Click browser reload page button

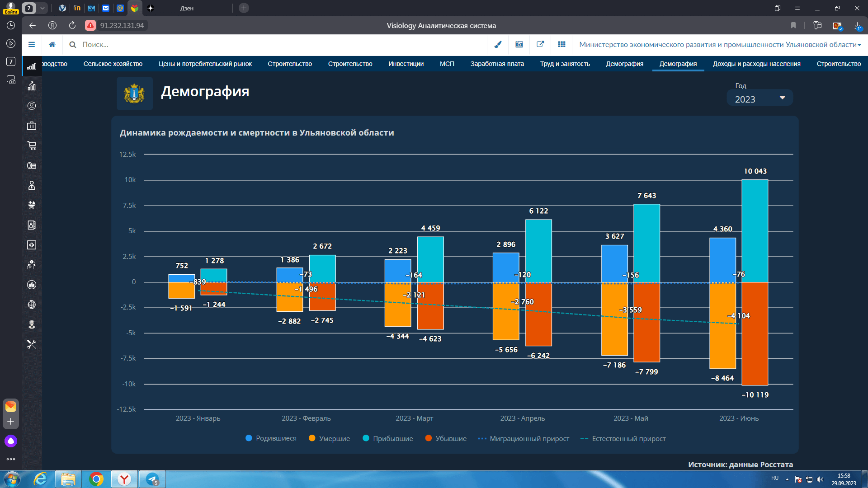tap(72, 25)
